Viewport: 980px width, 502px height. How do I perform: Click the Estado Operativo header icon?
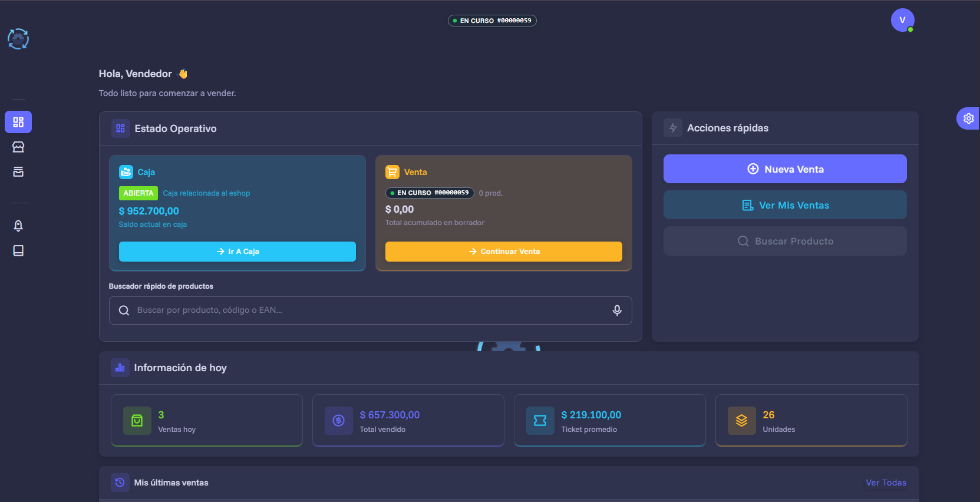pos(121,128)
